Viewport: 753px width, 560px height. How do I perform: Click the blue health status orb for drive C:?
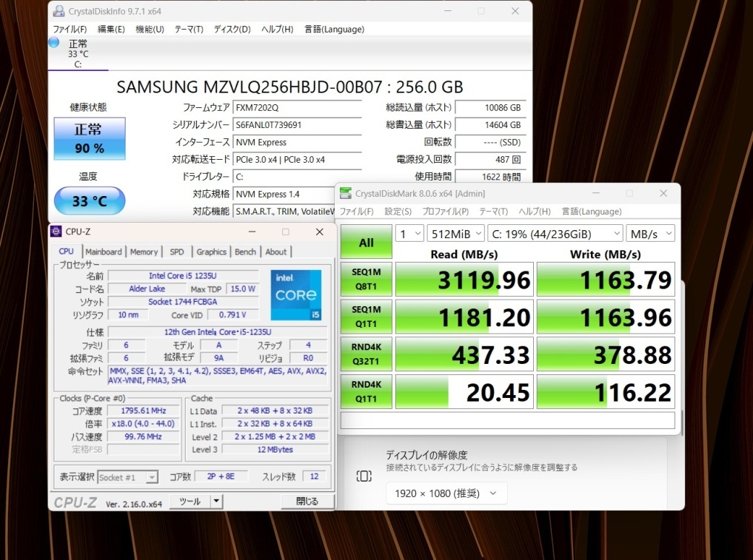click(54, 42)
